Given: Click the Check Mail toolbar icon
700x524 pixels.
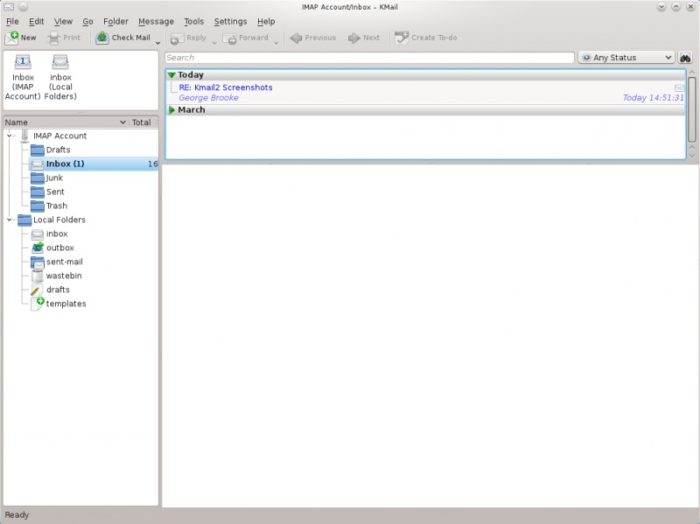Looking at the screenshot, I should pyautogui.click(x=103, y=38).
